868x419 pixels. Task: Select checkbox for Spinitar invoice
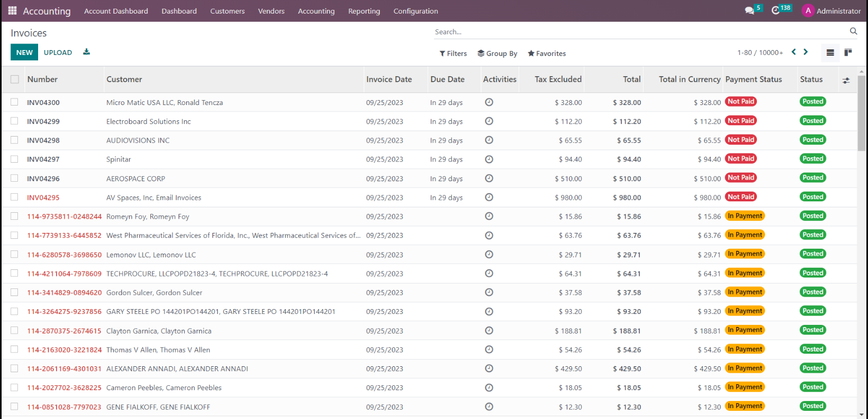coord(14,159)
